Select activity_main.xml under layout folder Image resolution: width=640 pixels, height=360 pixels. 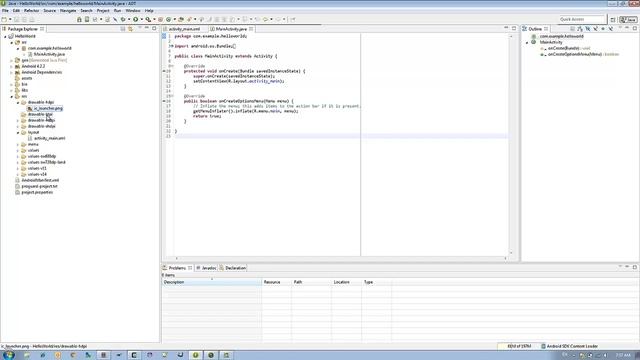[49, 138]
